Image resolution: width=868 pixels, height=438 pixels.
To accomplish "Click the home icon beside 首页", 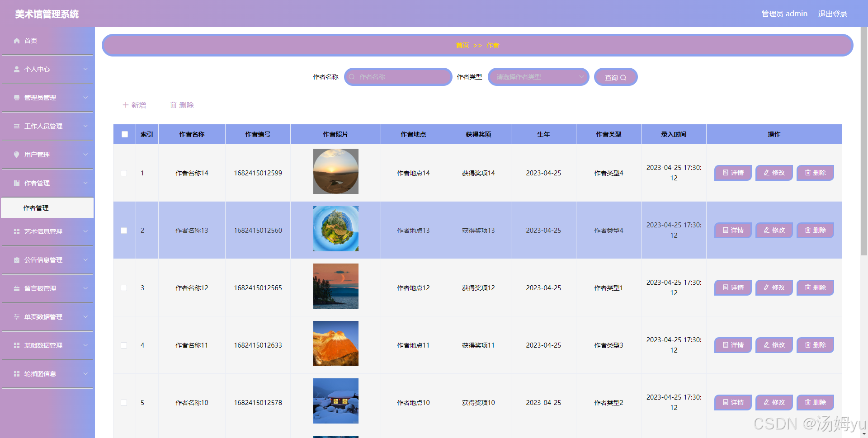I will tap(17, 41).
